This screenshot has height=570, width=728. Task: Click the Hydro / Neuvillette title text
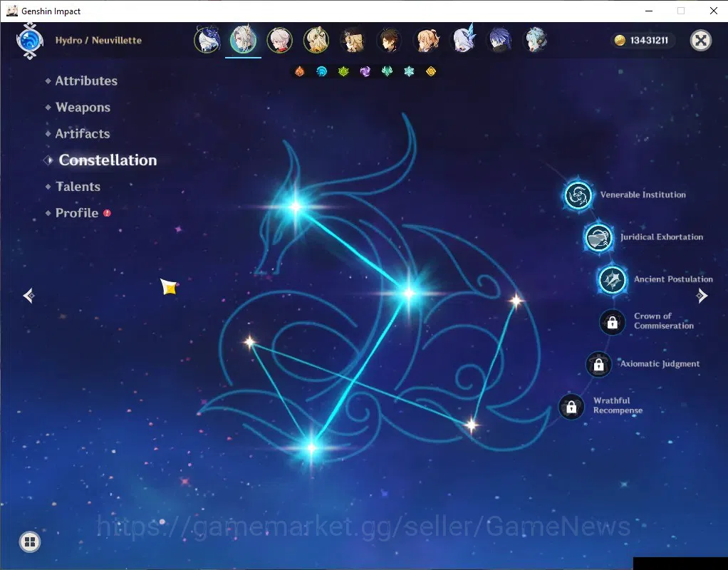click(98, 41)
